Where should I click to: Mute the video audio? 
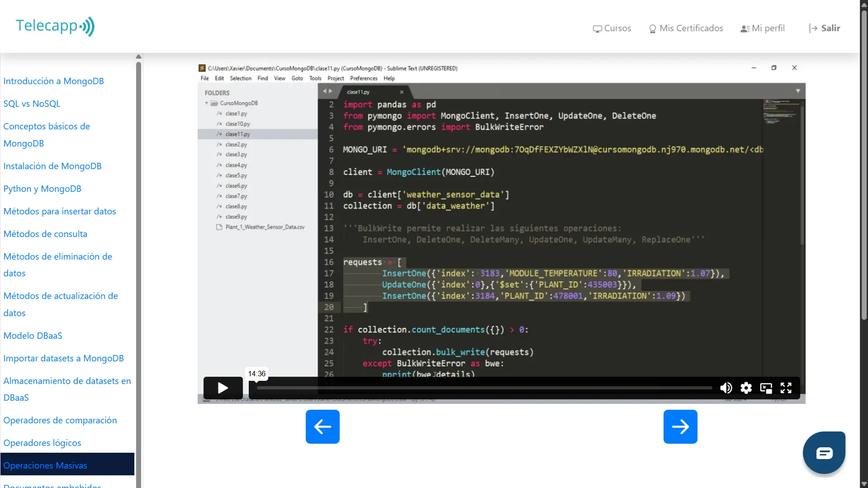click(x=726, y=388)
